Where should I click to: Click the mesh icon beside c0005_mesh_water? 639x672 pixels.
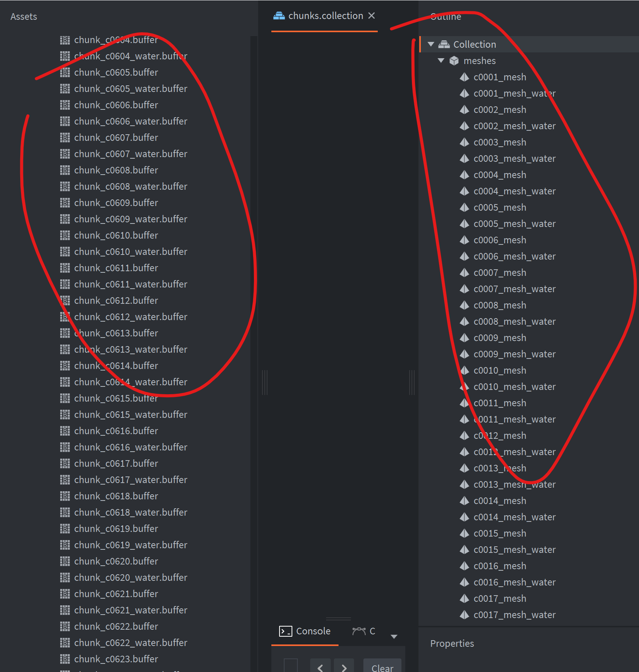coord(465,223)
